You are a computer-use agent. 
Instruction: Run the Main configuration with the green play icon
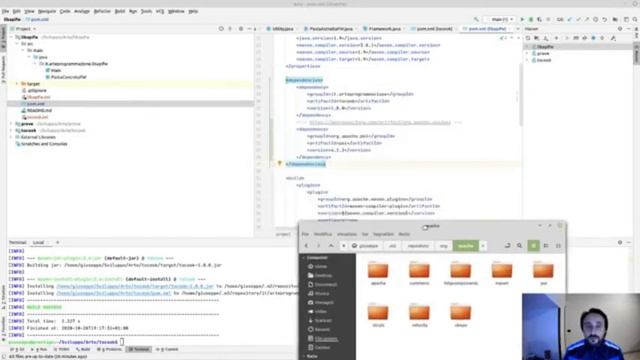(522, 19)
